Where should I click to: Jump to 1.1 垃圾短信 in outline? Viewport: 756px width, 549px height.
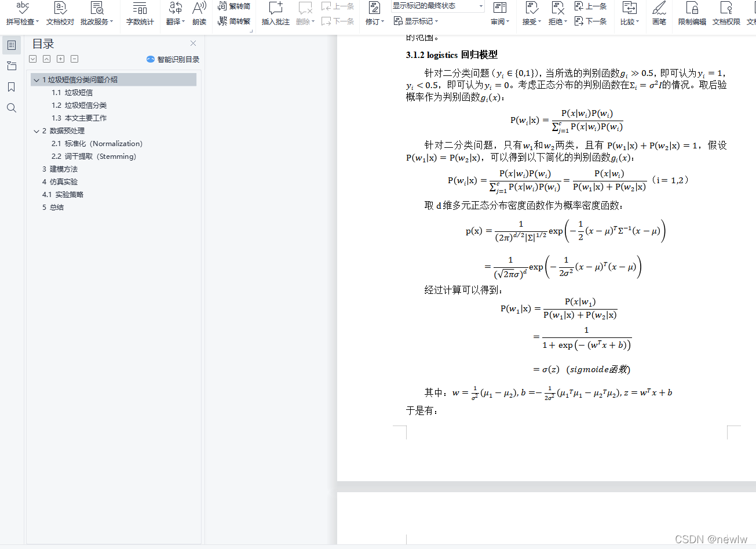pyautogui.click(x=72, y=93)
